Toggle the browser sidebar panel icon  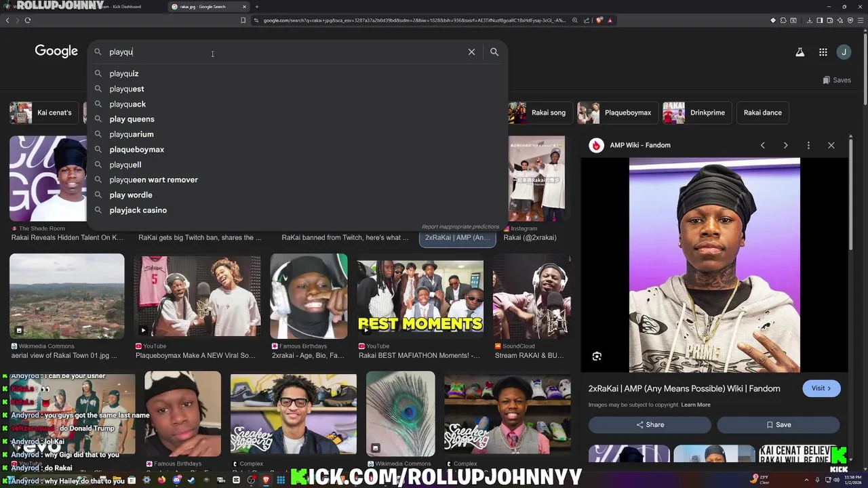point(819,20)
